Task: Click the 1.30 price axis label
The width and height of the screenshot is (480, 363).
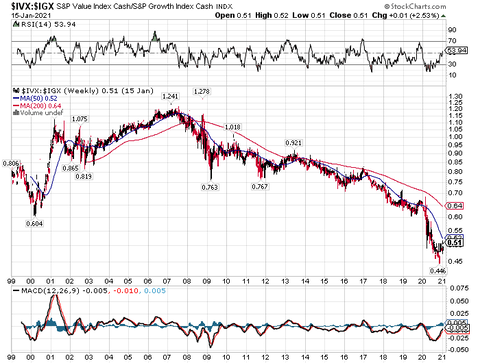Action: click(455, 96)
